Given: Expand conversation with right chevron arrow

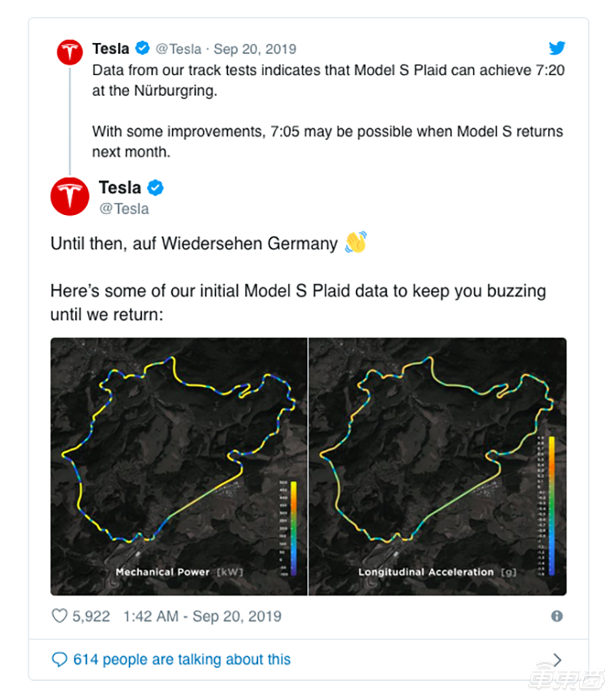Looking at the screenshot, I should pos(557,659).
